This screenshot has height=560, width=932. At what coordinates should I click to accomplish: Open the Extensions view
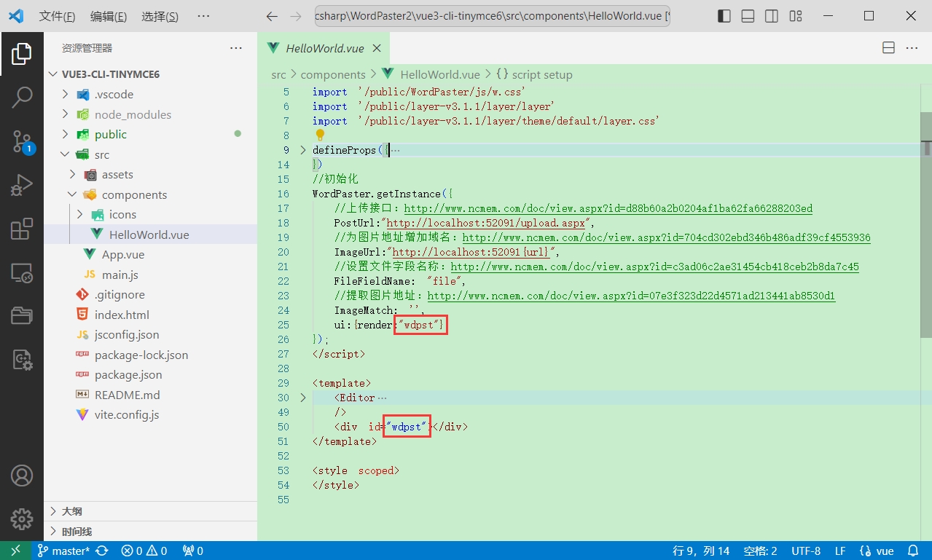(x=22, y=229)
